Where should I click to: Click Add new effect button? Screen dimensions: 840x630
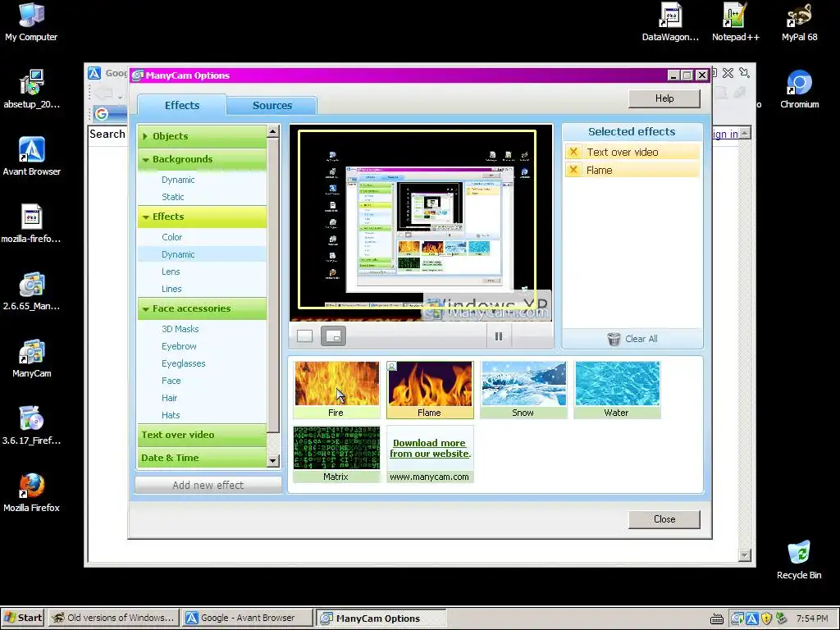(x=208, y=485)
